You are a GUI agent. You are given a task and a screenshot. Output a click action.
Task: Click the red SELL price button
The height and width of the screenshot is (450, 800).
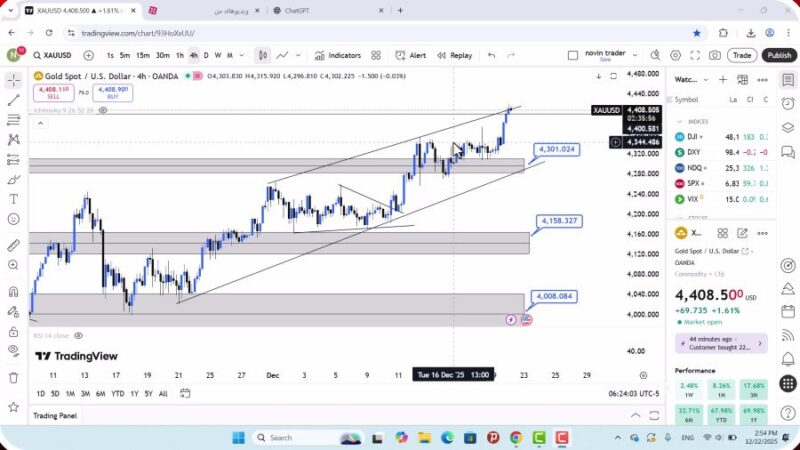pos(53,92)
